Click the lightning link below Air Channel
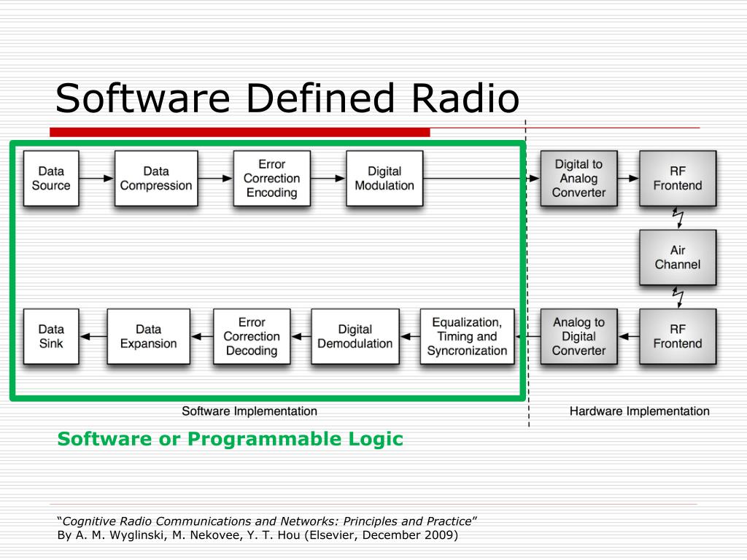The width and height of the screenshot is (747, 560). (678, 297)
